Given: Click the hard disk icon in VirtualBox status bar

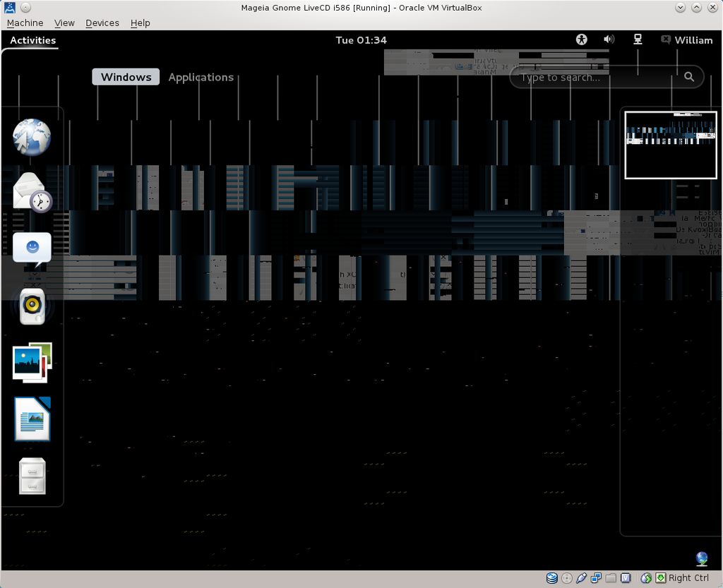Looking at the screenshot, I should coord(552,578).
